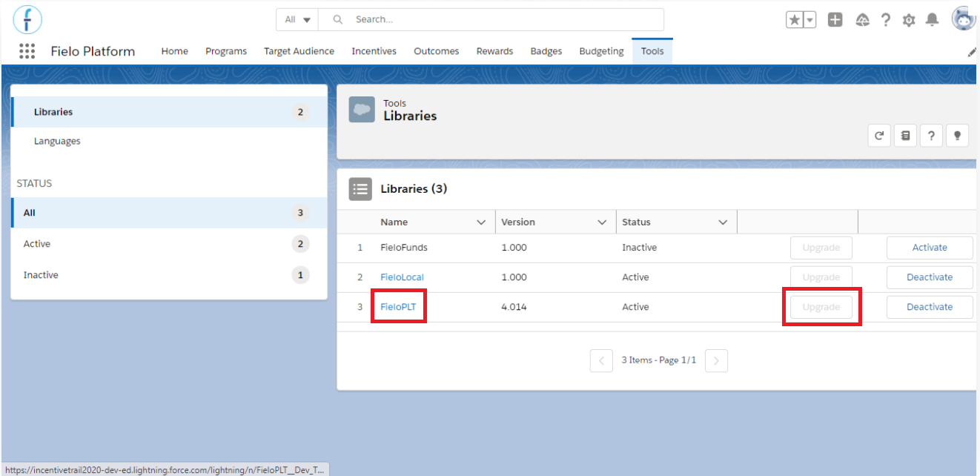This screenshot has width=980, height=476.
Task: Expand the Version column chevron
Action: (x=602, y=222)
